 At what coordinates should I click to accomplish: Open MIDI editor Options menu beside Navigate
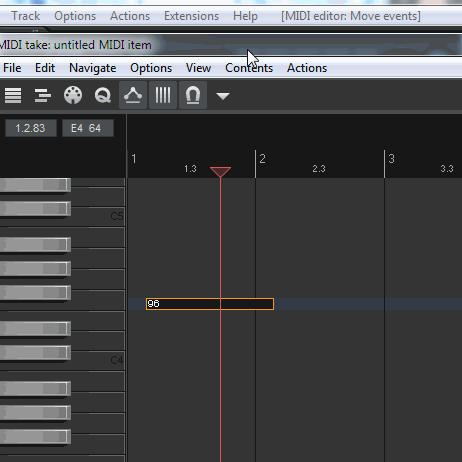coord(151,68)
